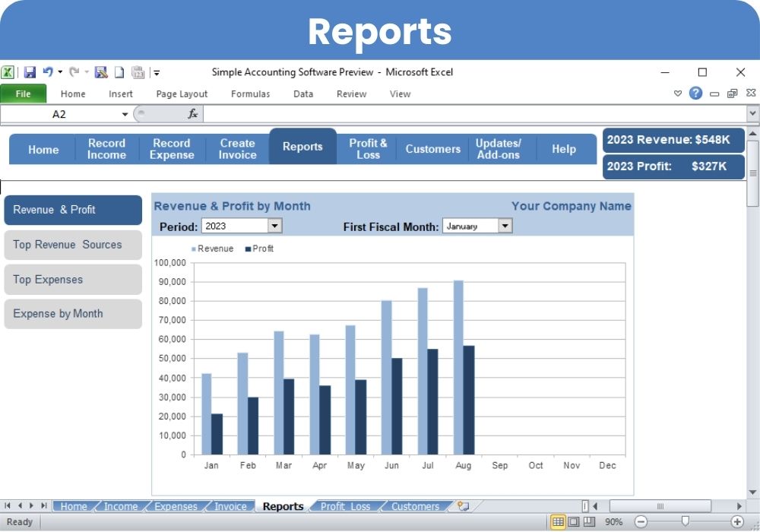Open the Excel Help question mark icon
Image resolution: width=760 pixels, height=532 pixels.
pos(695,93)
